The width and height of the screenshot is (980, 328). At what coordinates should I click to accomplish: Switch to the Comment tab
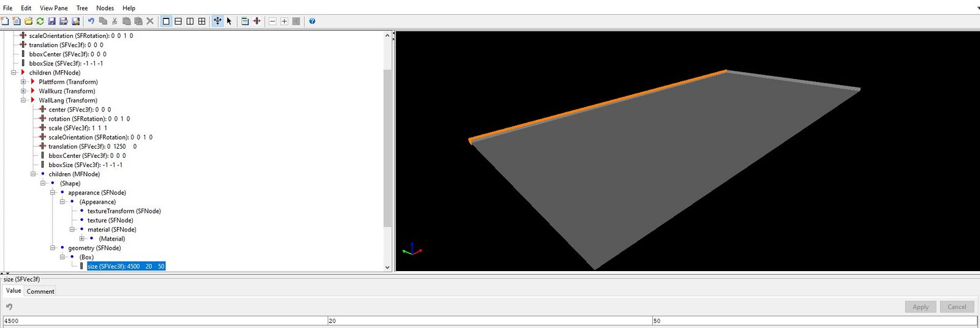click(40, 291)
